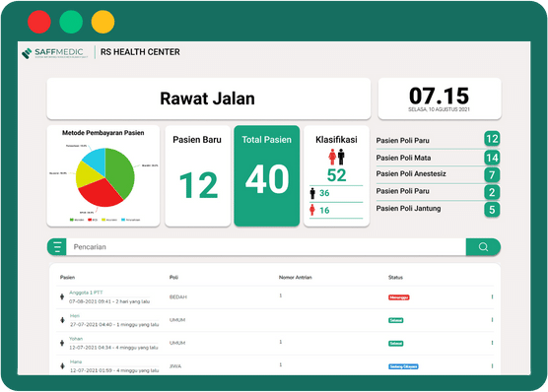Click the Metode Pembayaran Pasien chart title
The height and width of the screenshot is (392, 548).
[103, 133]
